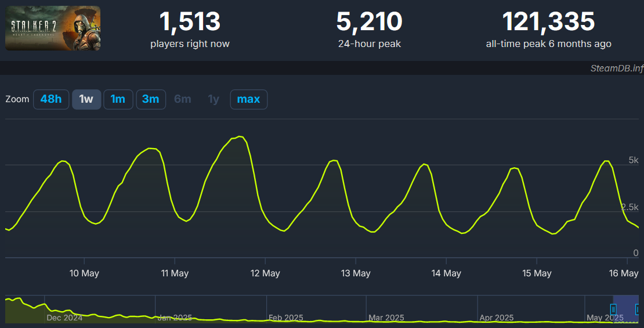Switch chart zoom to 1m
The height and width of the screenshot is (328, 644).
click(x=118, y=99)
